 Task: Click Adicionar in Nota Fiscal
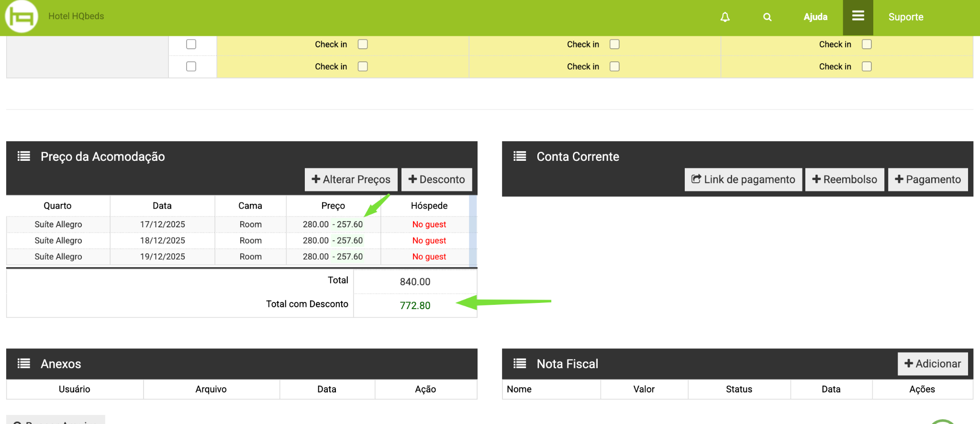click(932, 364)
